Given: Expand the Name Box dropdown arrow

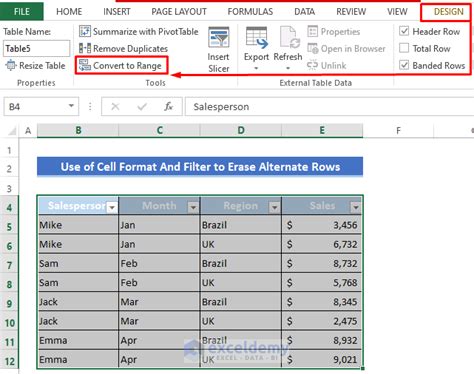Looking at the screenshot, I should click(x=71, y=106).
